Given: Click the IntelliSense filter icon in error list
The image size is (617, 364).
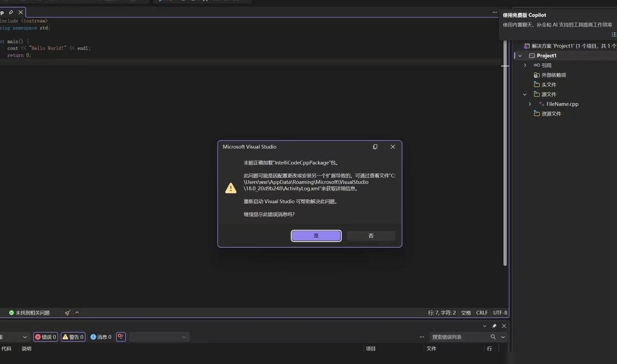Looking at the screenshot, I should (121, 337).
